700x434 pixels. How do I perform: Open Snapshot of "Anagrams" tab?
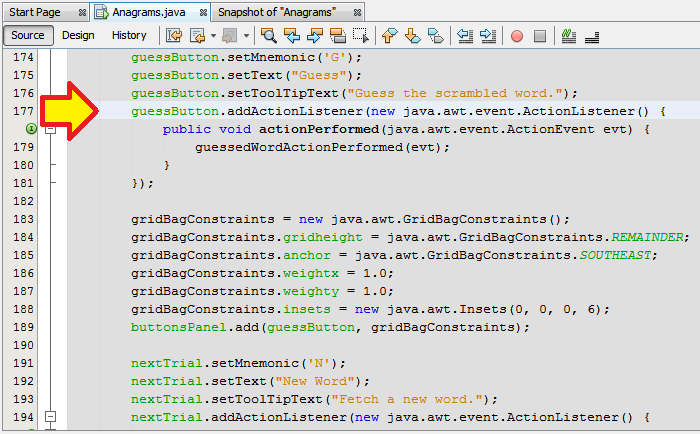click(277, 12)
